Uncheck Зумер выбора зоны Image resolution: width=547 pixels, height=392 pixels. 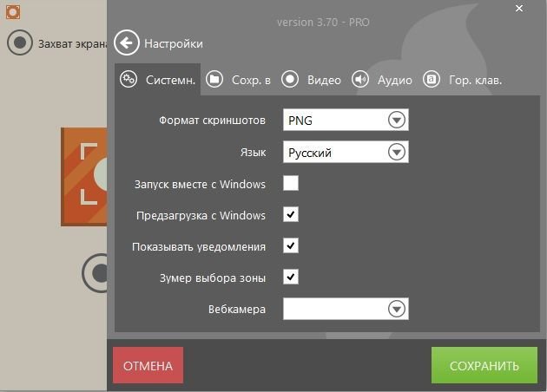coord(291,278)
